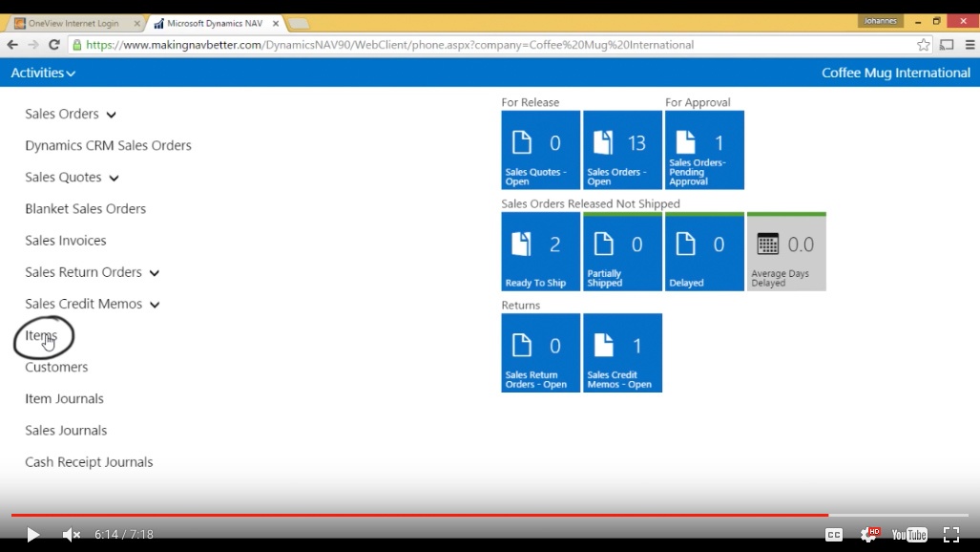Expand the Activities dropdown

43,73
